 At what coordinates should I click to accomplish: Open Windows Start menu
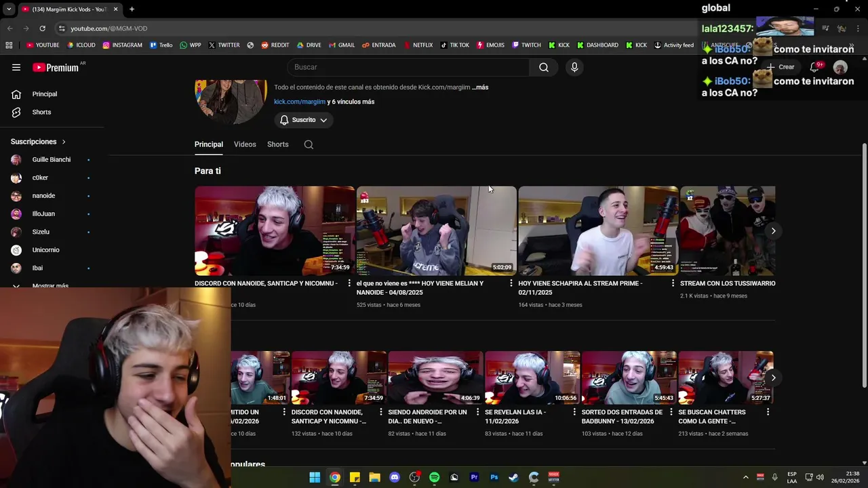tap(315, 477)
